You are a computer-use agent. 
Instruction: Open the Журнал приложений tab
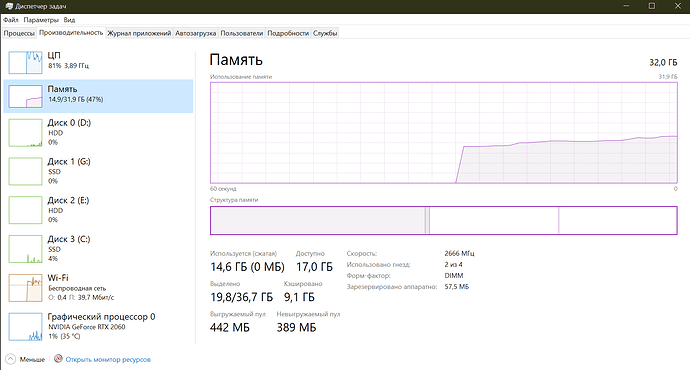[139, 33]
